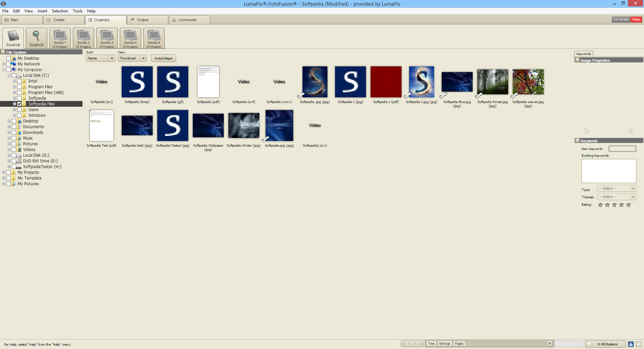Expand the My Template tree node

click(4, 178)
